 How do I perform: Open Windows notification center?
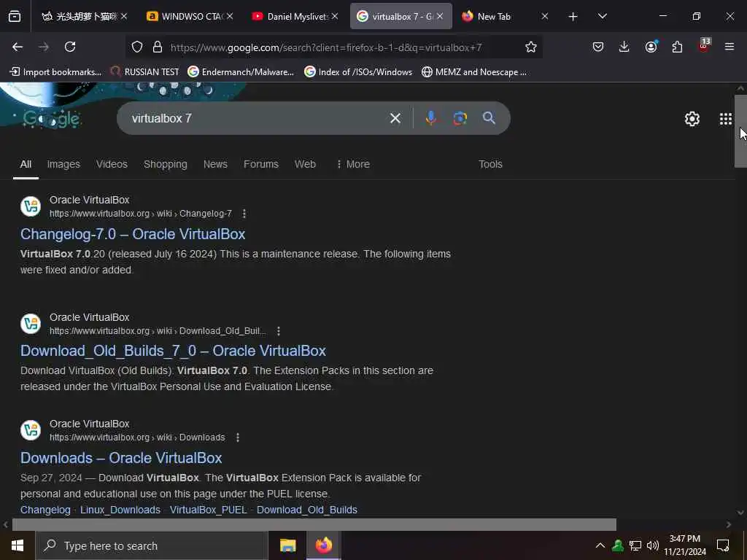(x=723, y=545)
